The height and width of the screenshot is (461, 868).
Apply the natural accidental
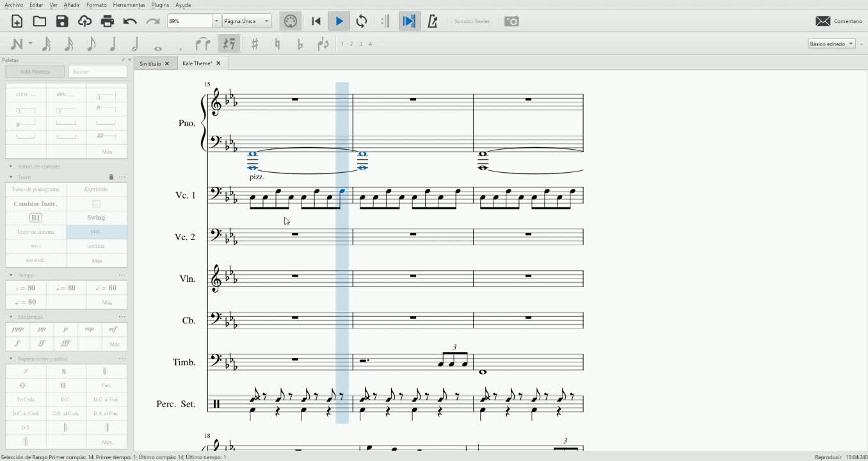pos(277,44)
